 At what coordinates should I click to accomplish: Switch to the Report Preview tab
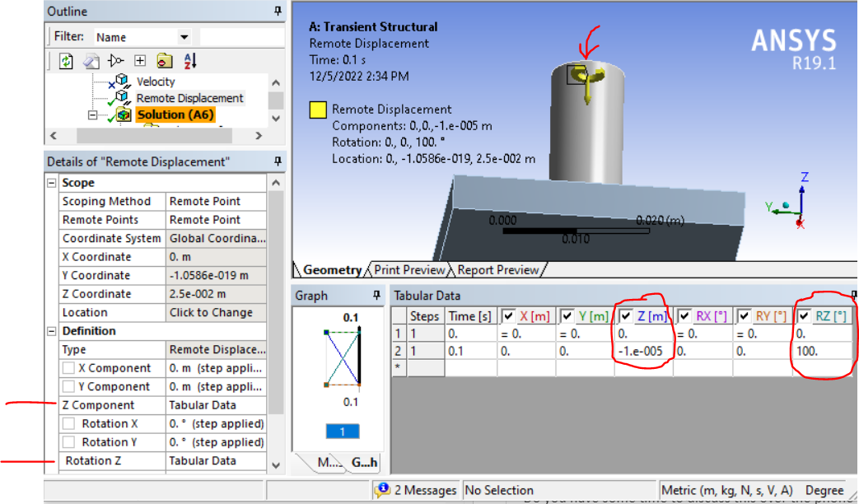[x=497, y=270]
